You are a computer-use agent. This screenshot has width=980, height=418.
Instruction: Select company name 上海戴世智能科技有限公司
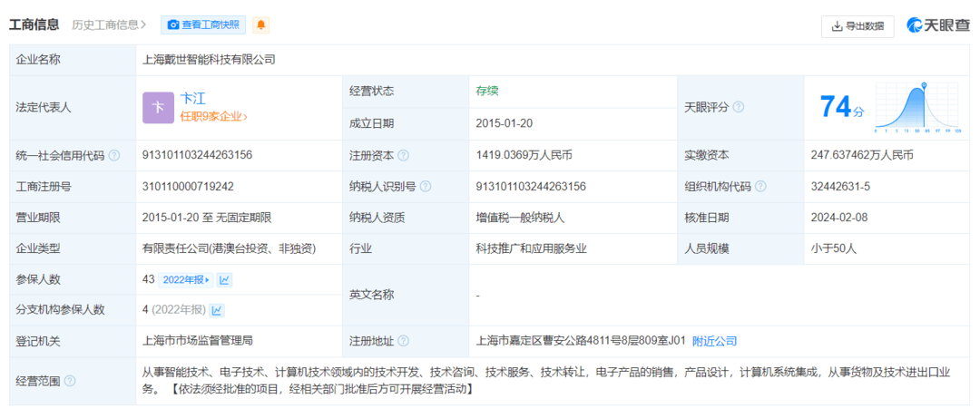tap(209, 60)
